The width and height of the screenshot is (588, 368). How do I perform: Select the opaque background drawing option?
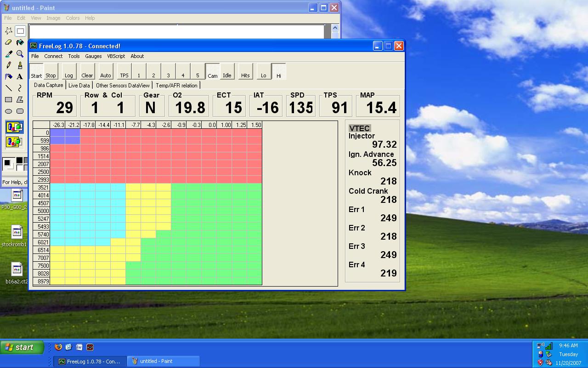[x=14, y=127]
